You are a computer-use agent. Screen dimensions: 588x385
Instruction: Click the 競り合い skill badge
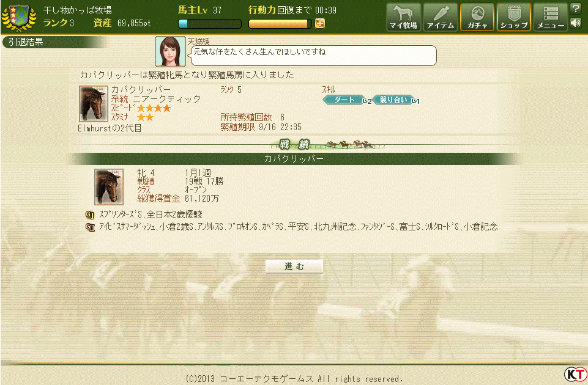[x=393, y=100]
